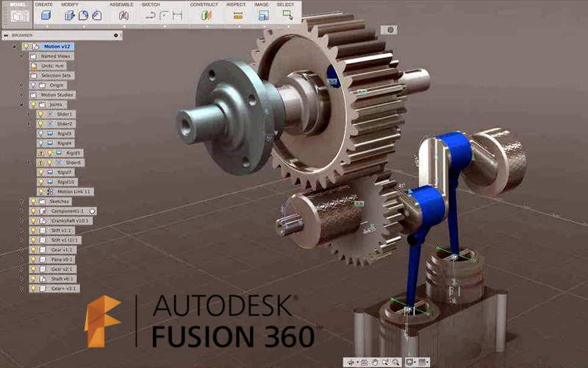Screen dimensions: 588x368
Task: Toggle visibility bulb of Rigid3
Action: click(x=41, y=134)
